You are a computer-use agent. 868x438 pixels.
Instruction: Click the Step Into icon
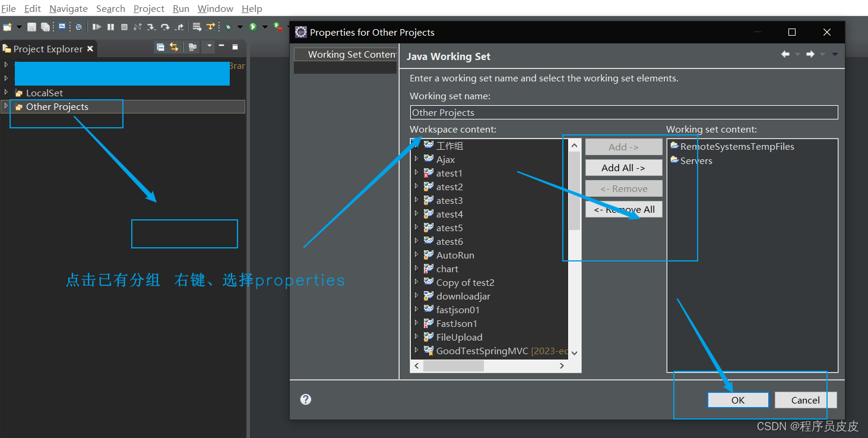[x=151, y=27]
